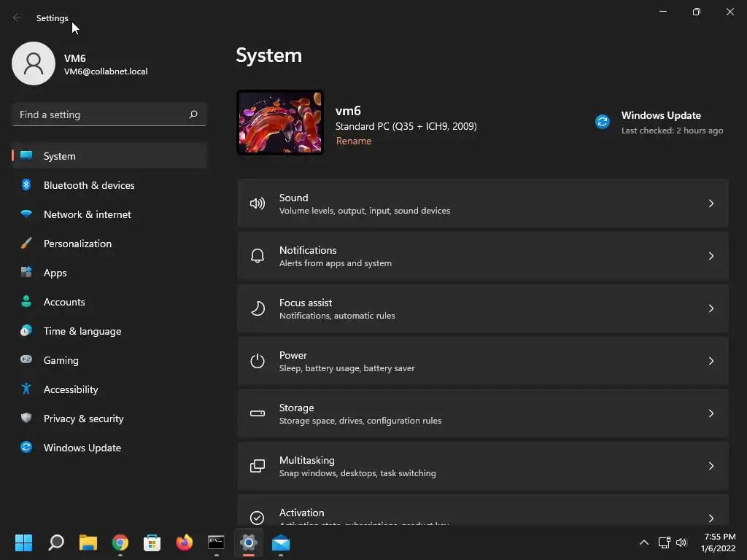Open Microsoft Store from taskbar
This screenshot has height=560, width=747.
(152, 542)
